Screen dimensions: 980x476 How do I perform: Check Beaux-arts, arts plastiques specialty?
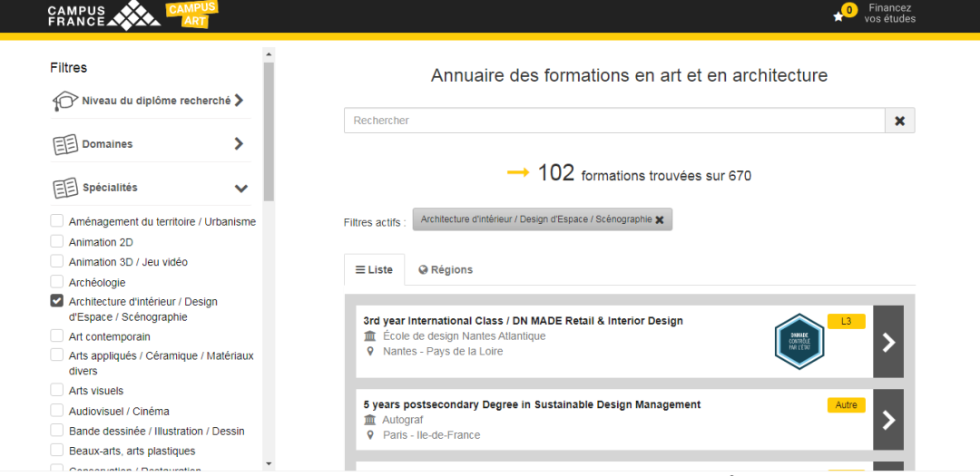pos(57,451)
